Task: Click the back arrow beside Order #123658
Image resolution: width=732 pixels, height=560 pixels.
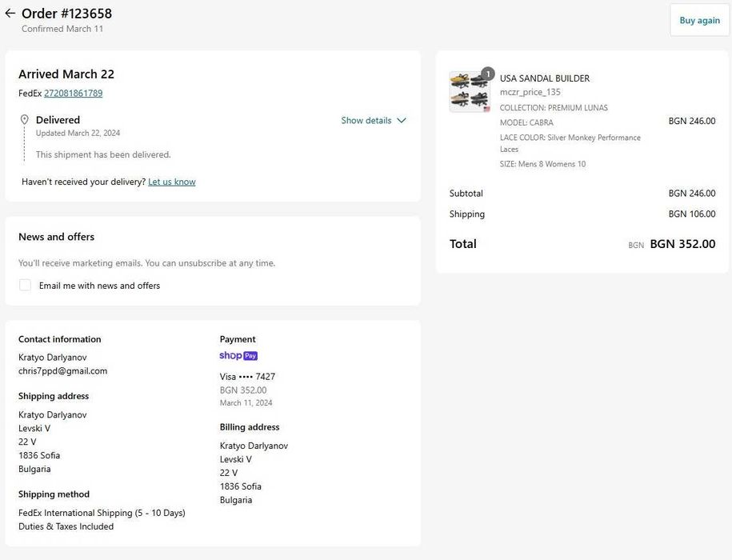Action: (10, 14)
